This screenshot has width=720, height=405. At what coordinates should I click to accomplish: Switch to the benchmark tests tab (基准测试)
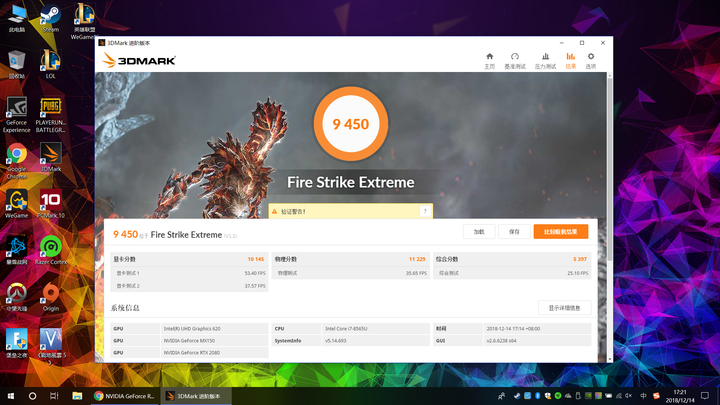[x=515, y=61]
